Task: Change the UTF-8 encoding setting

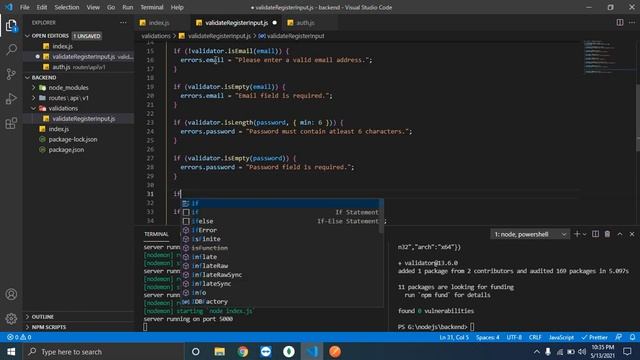Action: pyautogui.click(x=514, y=337)
